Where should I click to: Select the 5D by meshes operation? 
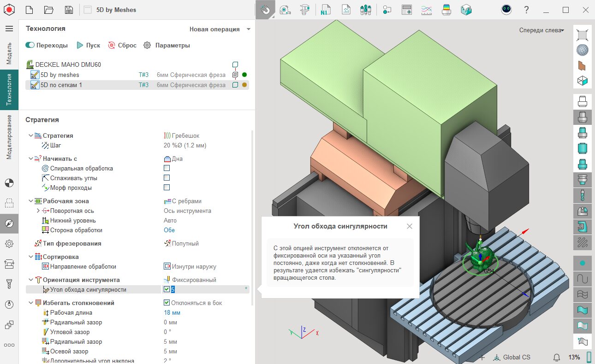tap(59, 75)
